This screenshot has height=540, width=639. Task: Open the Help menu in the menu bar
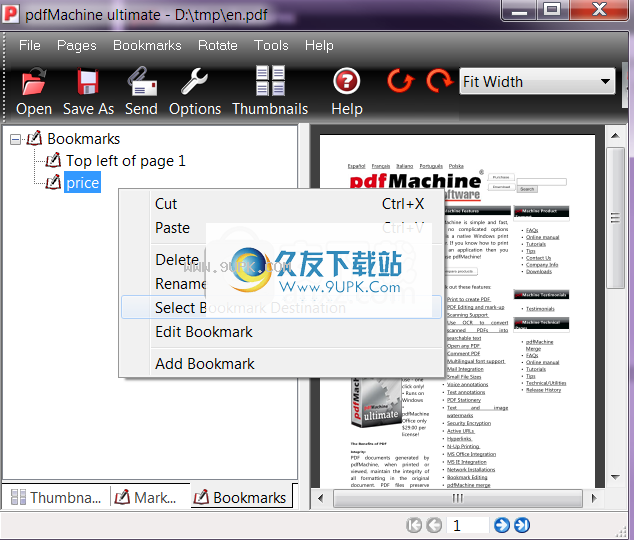tap(319, 45)
